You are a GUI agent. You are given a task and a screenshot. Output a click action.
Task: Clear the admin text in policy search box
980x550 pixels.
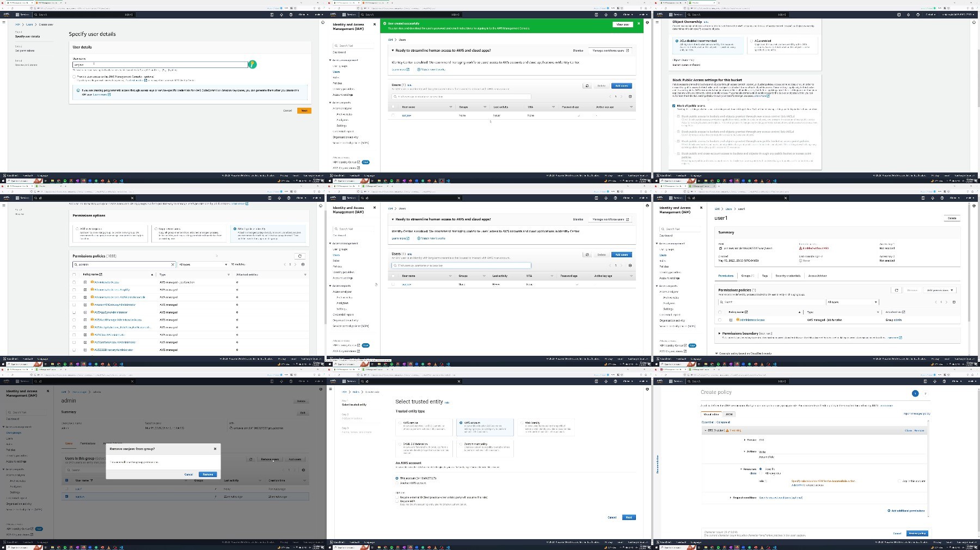click(x=173, y=264)
